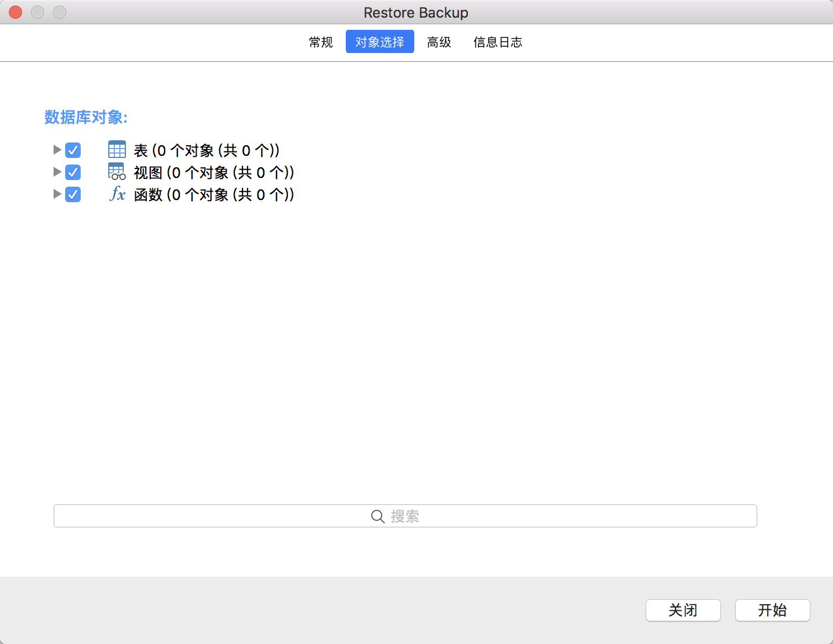Uncheck the 函数 objects checkbox
833x644 pixels.
click(73, 194)
